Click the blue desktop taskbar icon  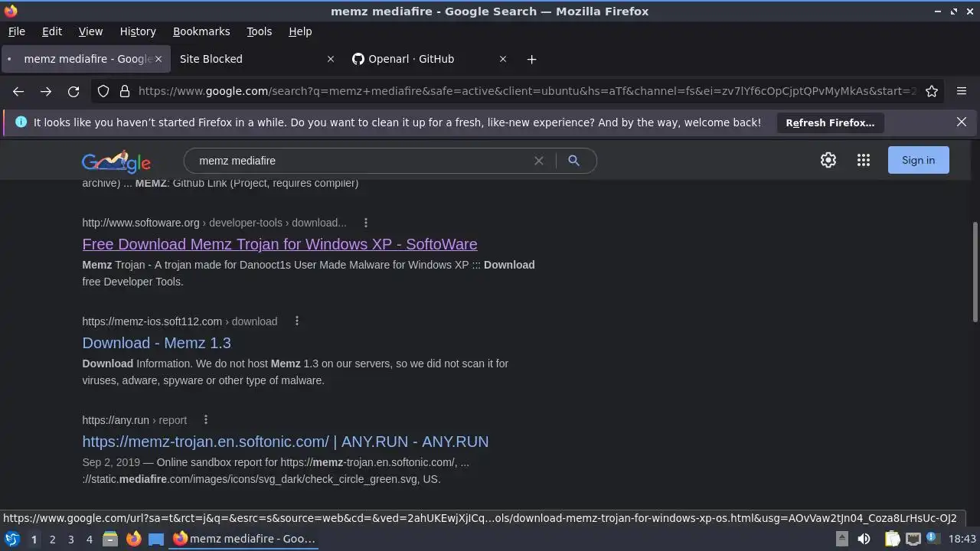coord(156,539)
